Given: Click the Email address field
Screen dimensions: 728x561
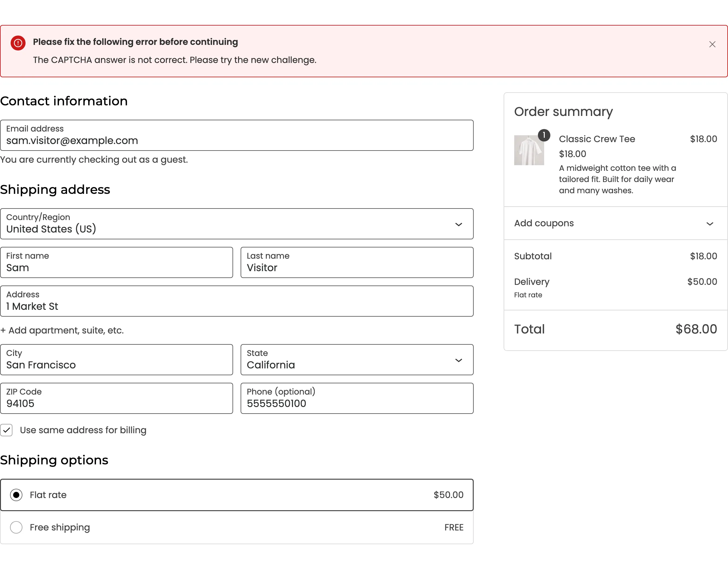Looking at the screenshot, I should tap(237, 135).
